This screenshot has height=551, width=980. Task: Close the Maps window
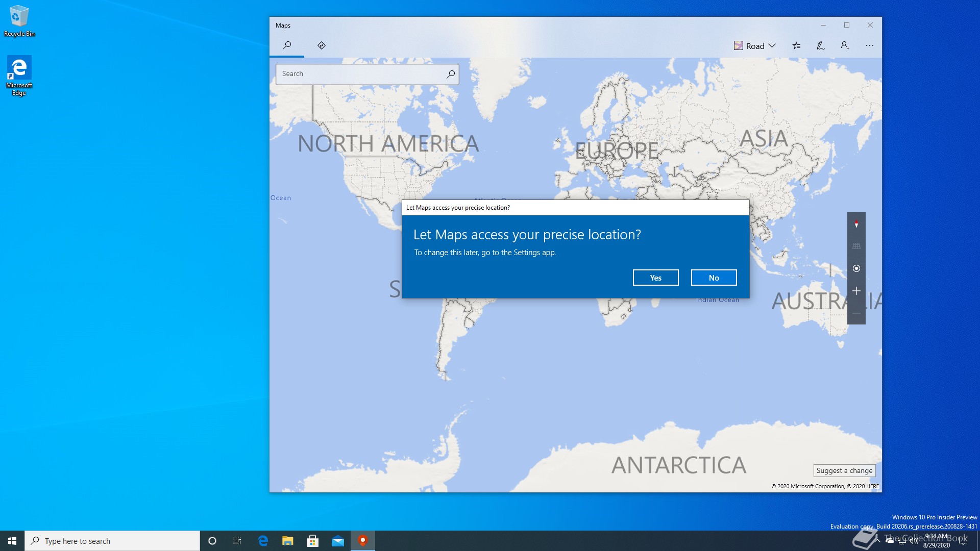point(870,25)
